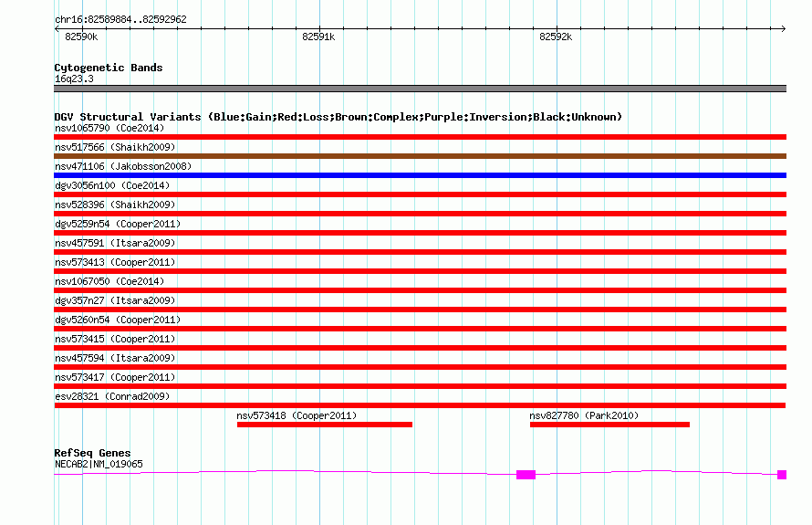Select the dgv357n27 (Itsara2009) variant bar
This screenshot has height=525, width=812.
pyautogui.click(x=420, y=310)
